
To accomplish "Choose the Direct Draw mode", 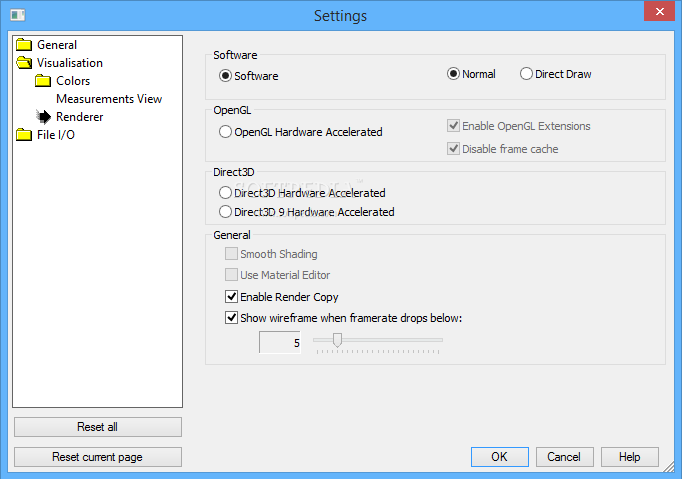I will coord(526,74).
